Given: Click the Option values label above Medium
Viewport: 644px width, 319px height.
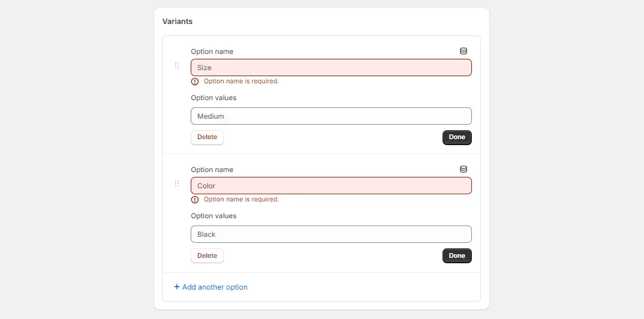Looking at the screenshot, I should pyautogui.click(x=213, y=98).
